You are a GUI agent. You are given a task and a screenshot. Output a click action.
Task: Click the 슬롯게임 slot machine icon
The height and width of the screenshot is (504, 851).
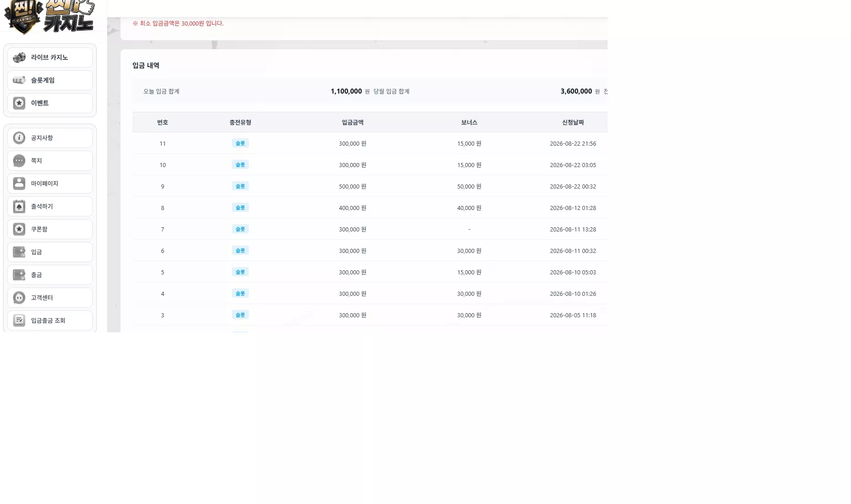(19, 80)
